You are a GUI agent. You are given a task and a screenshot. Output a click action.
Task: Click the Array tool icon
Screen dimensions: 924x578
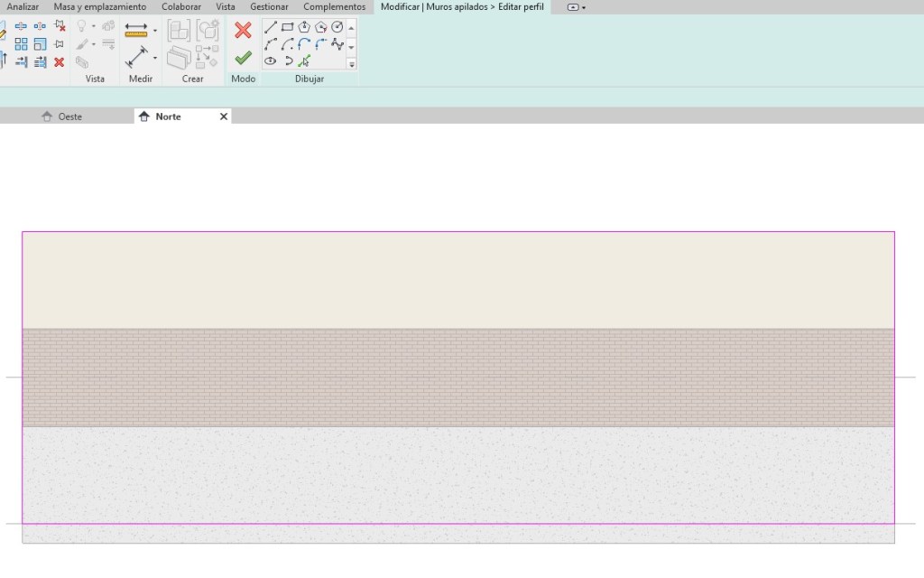21,44
